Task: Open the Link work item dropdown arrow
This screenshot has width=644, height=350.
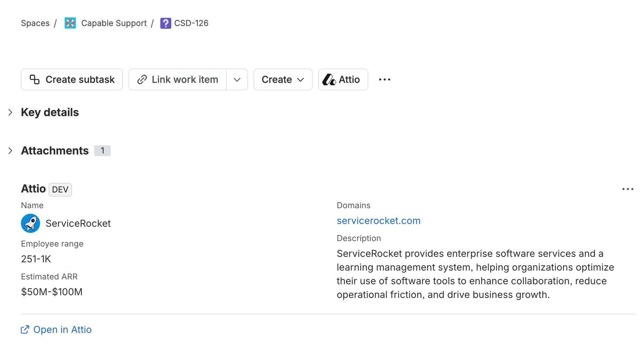Action: pos(237,79)
